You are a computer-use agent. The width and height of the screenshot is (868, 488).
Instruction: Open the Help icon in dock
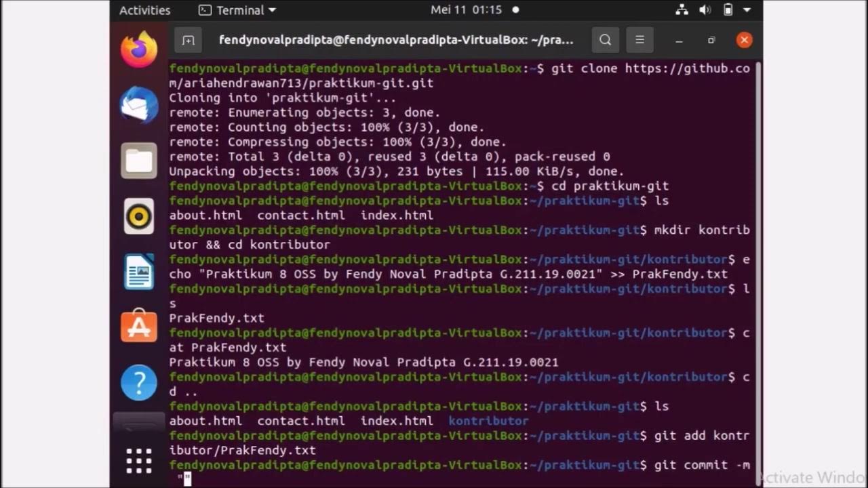click(139, 383)
